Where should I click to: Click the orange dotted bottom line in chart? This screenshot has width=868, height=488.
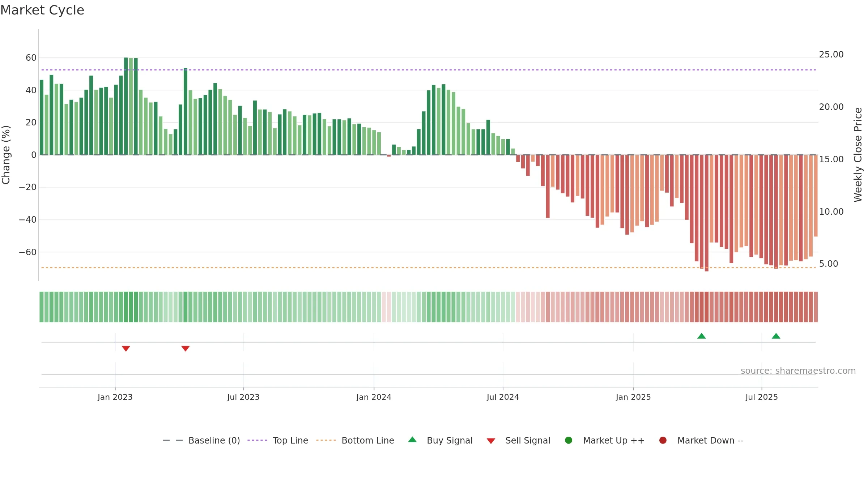point(429,268)
